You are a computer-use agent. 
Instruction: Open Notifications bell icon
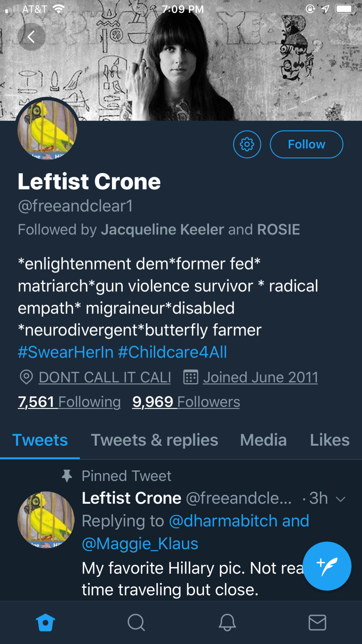click(227, 622)
